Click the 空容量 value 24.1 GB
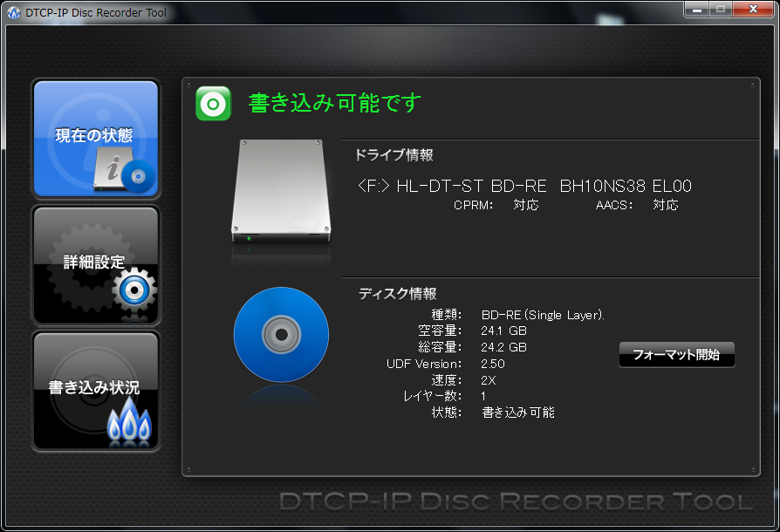This screenshot has width=780, height=532. click(x=503, y=331)
